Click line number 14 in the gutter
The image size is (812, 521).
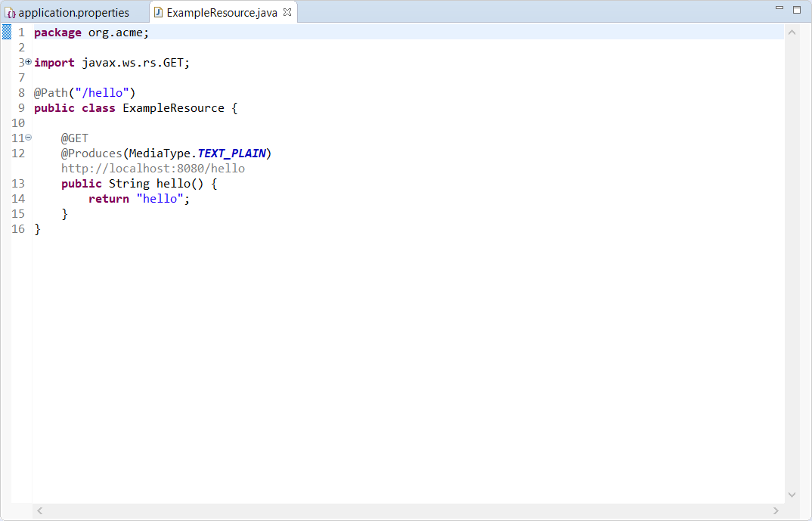tap(18, 199)
